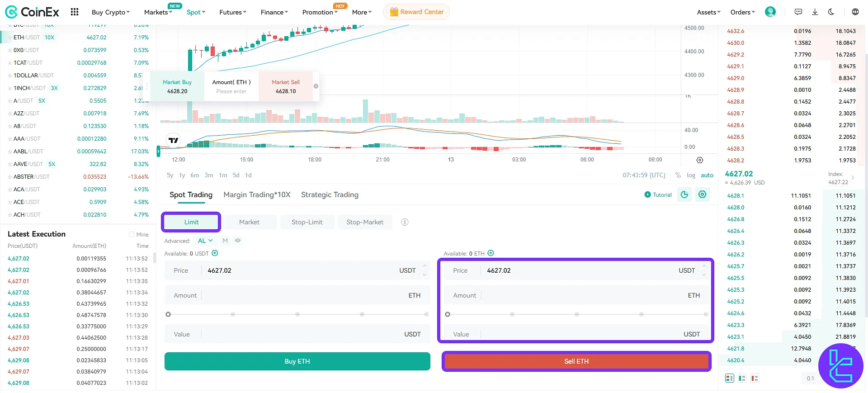The height and width of the screenshot is (393, 868).
Task: Increase buy price stepper up arrow
Action: [425, 266]
